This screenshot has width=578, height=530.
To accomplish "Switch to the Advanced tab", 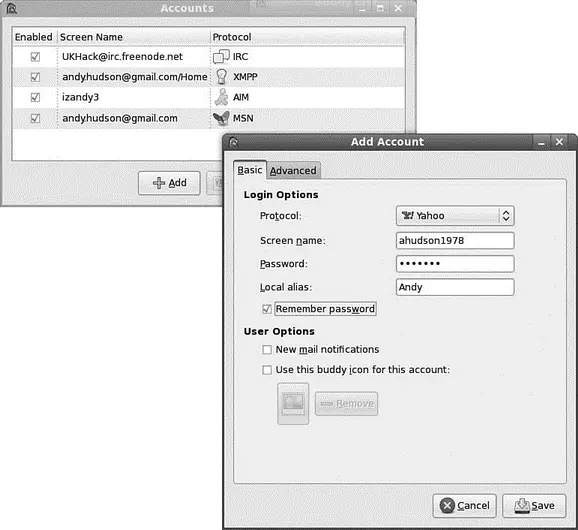I will 293,171.
